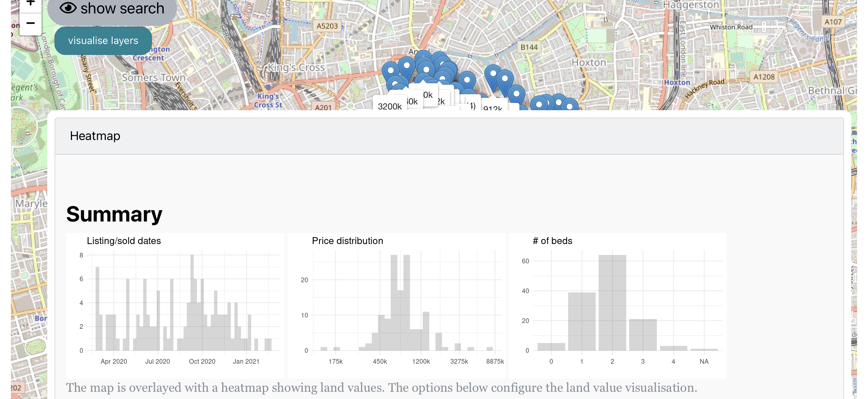Zoom out the map with minus button
Viewport: 868px width, 399px height.
click(x=30, y=24)
